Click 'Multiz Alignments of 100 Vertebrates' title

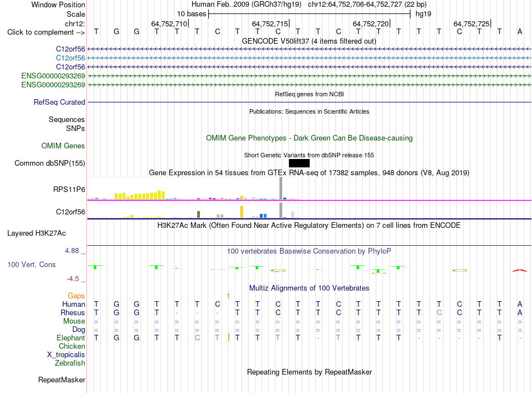click(x=309, y=288)
